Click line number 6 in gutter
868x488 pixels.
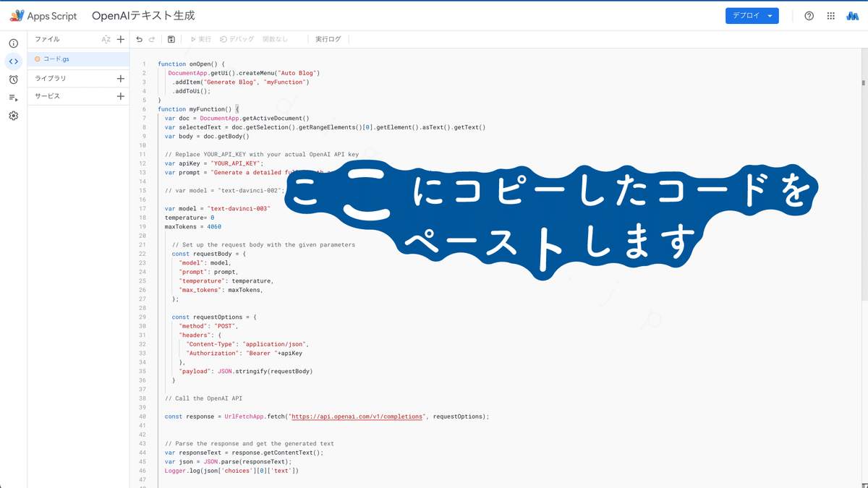tap(144, 109)
